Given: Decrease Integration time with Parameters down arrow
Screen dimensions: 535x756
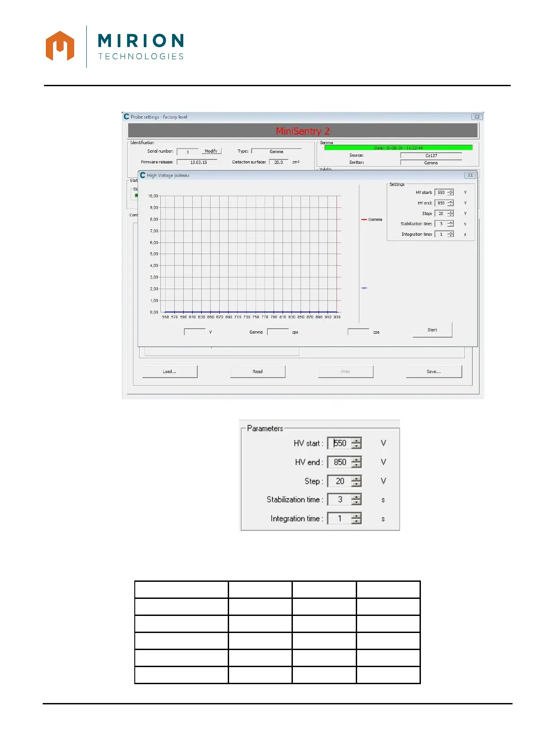Looking at the screenshot, I should [x=357, y=522].
